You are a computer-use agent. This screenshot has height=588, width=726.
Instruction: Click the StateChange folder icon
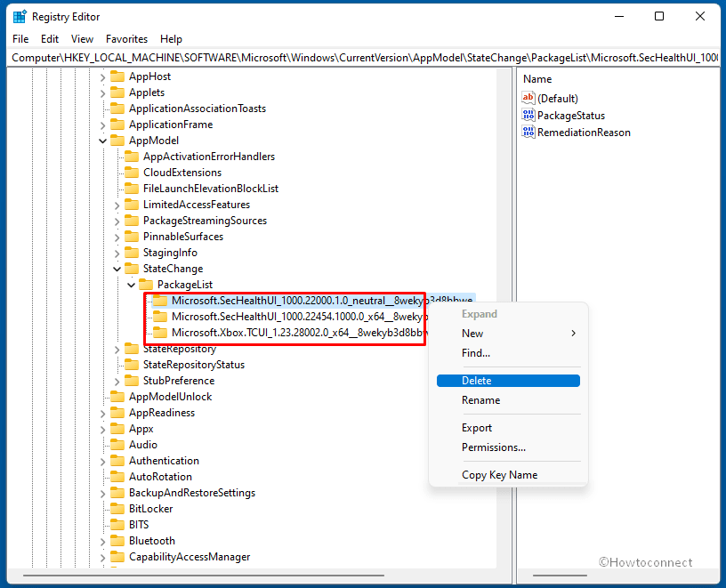(x=132, y=269)
